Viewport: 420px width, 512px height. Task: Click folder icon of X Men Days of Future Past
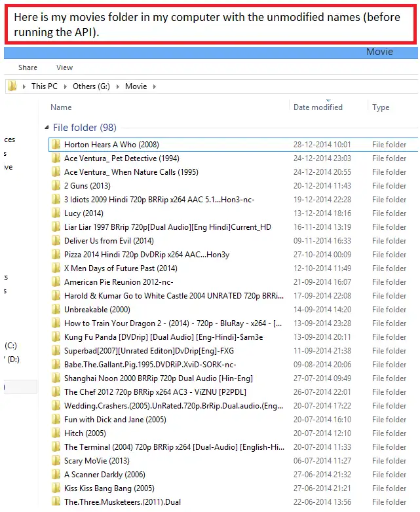[56, 268]
